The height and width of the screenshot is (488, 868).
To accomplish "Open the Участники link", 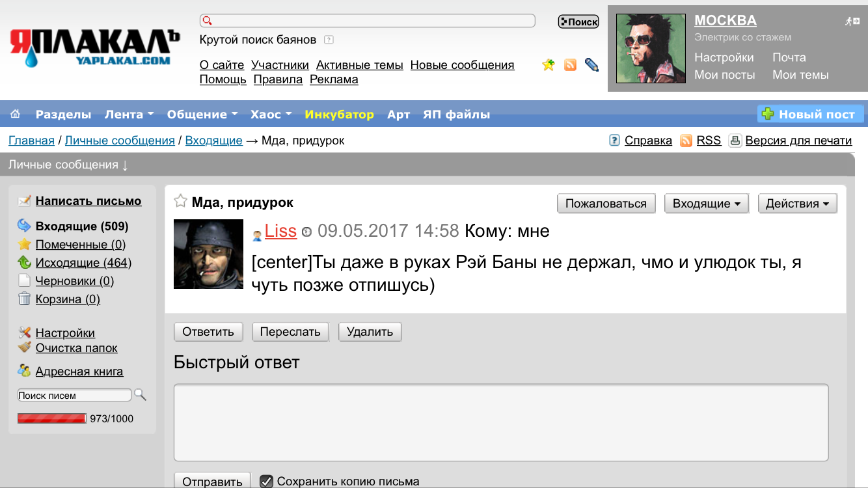I will point(280,65).
